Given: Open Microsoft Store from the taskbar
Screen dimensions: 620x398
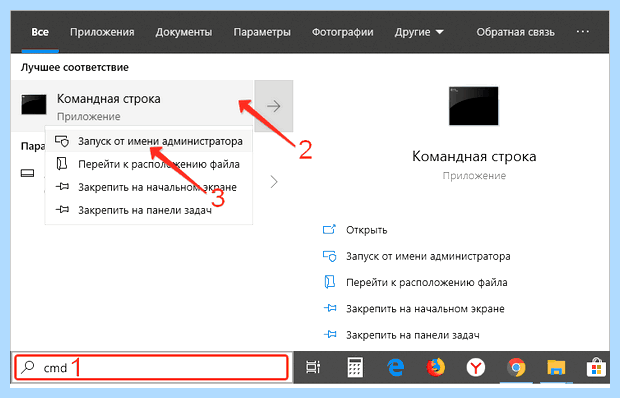Looking at the screenshot, I should 596,368.
